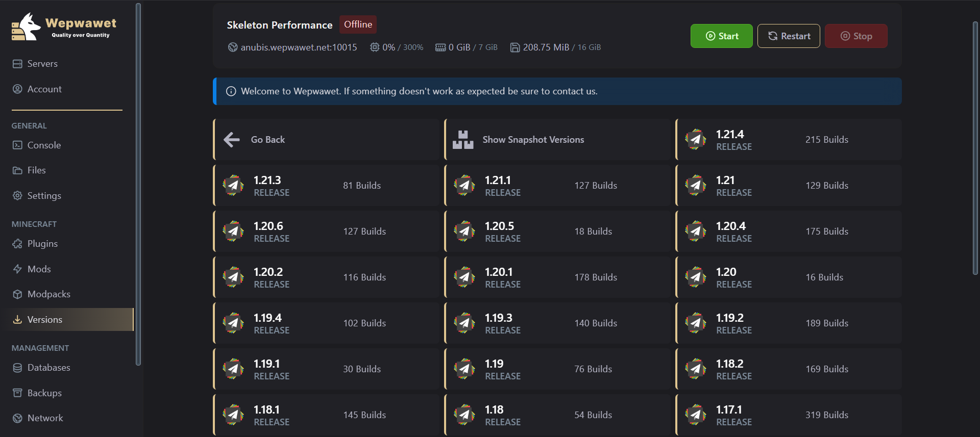This screenshot has height=437, width=980.
Task: Click '319 Builds' text
Action: [x=827, y=415]
